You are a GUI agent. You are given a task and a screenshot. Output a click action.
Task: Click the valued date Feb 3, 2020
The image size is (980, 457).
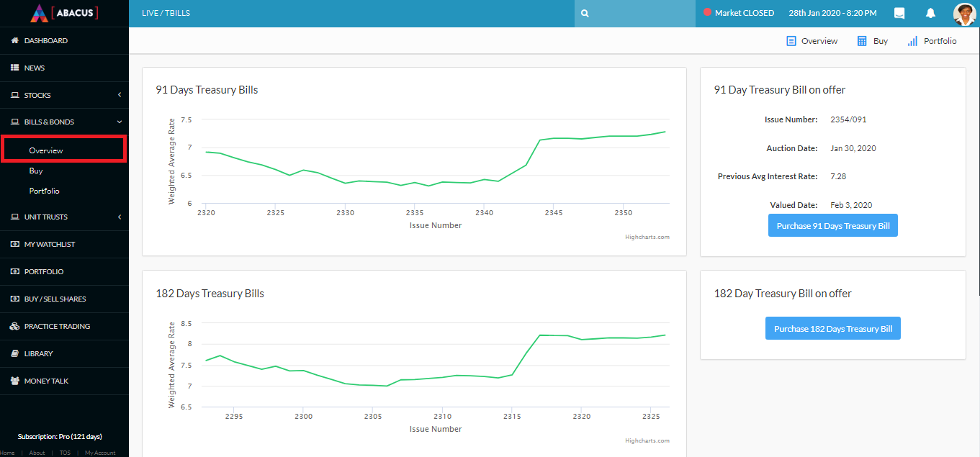click(x=851, y=205)
